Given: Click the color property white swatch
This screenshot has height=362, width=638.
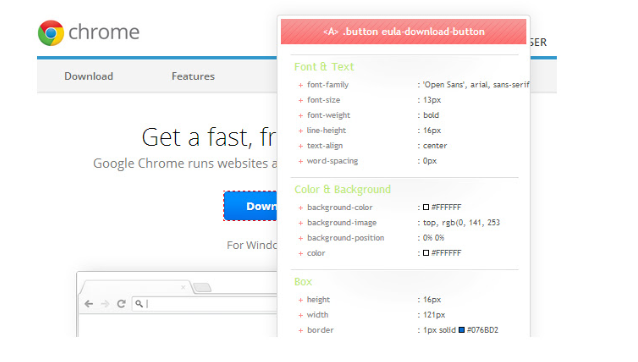Looking at the screenshot, I should [x=426, y=253].
